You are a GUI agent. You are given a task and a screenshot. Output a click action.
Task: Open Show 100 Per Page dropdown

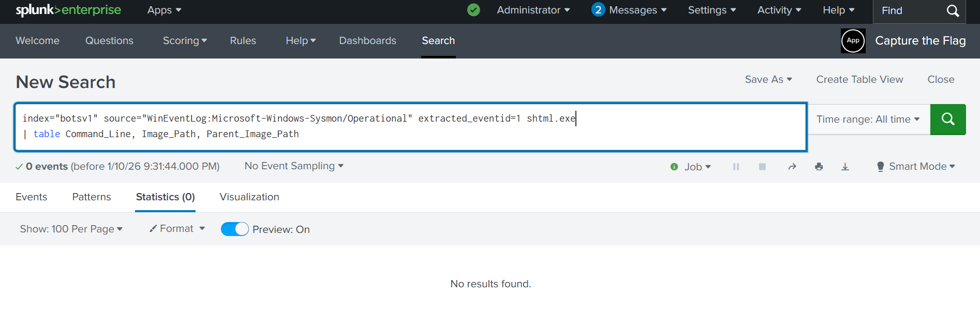pyautogui.click(x=71, y=229)
